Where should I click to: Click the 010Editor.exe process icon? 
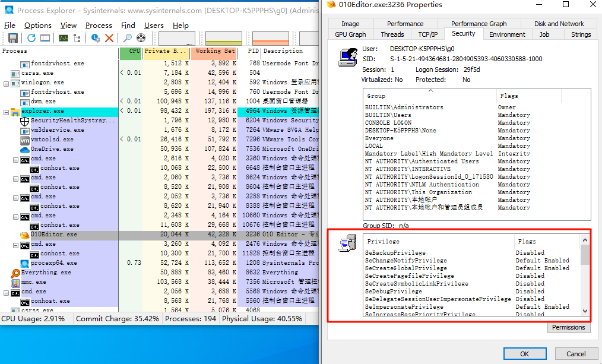24,235
